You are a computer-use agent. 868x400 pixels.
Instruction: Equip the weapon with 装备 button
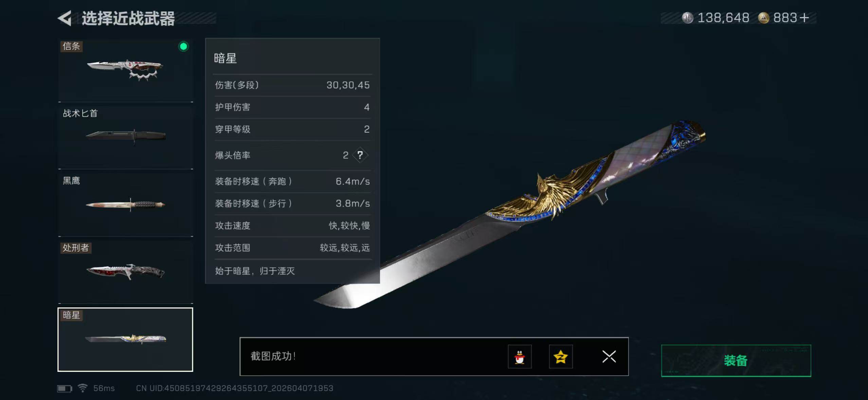click(x=736, y=360)
